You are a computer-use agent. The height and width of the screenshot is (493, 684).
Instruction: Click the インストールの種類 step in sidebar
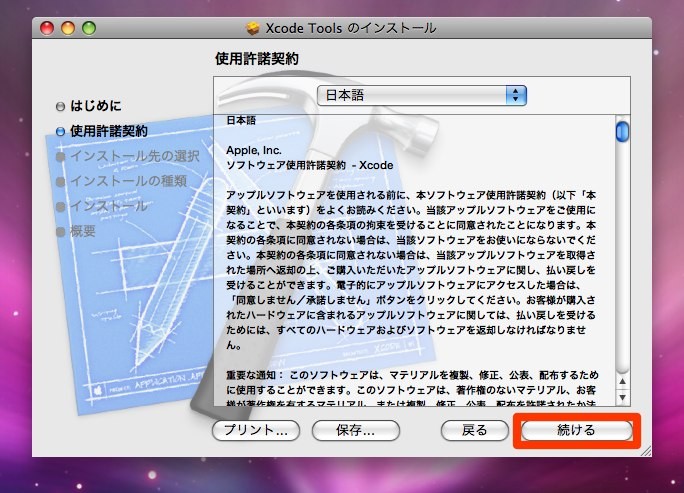click(x=122, y=181)
